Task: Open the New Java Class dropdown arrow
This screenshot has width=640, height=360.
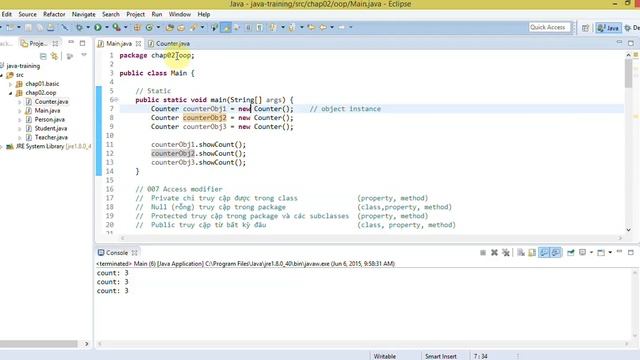Action: coord(158,27)
